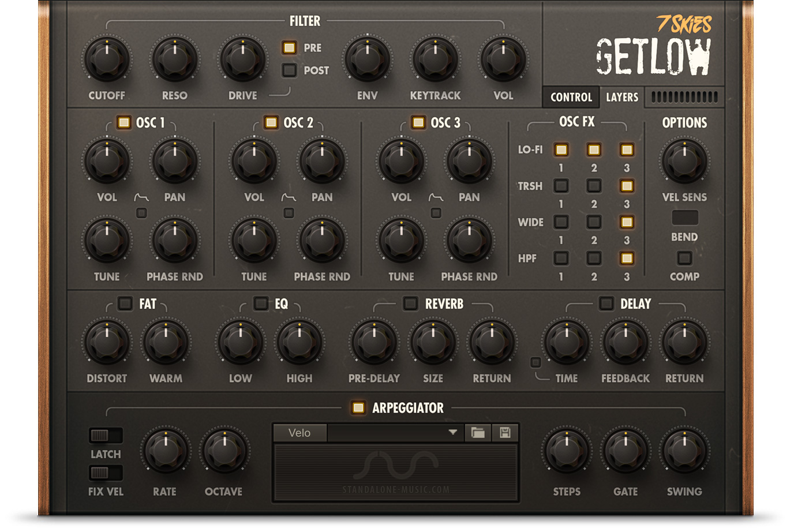Screen dimensions: 794x532
Task: Disable the ARPEGGIATOR
Action: coord(358,408)
